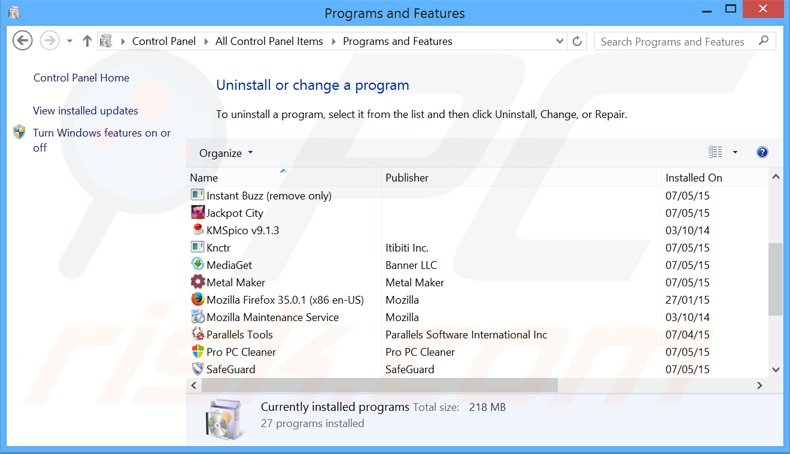Click the Knctr program icon

pos(198,247)
